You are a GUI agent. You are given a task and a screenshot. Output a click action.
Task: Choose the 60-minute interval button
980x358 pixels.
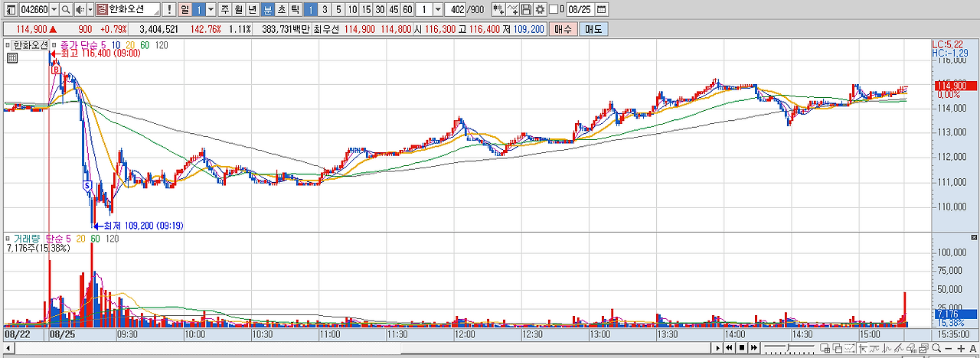pyautogui.click(x=407, y=9)
